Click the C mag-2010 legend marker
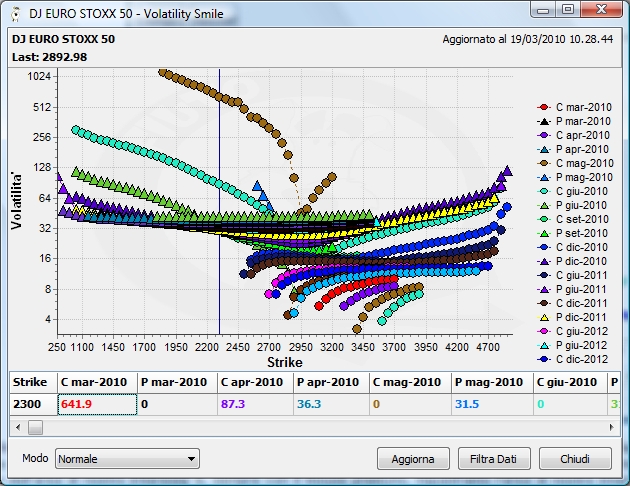The image size is (630, 486). (x=544, y=163)
